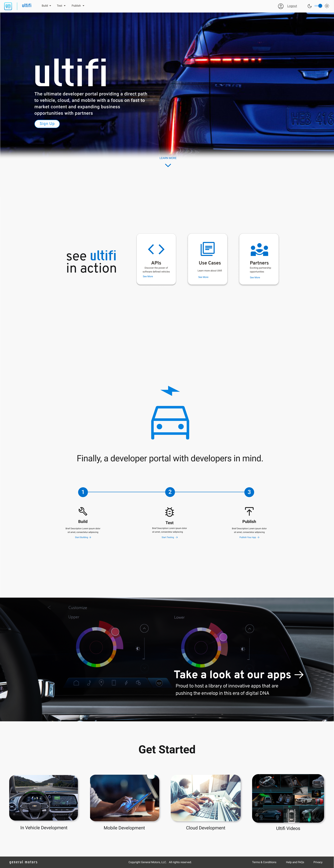Open the Build dropdown menu
The height and width of the screenshot is (868, 334).
(x=46, y=6)
